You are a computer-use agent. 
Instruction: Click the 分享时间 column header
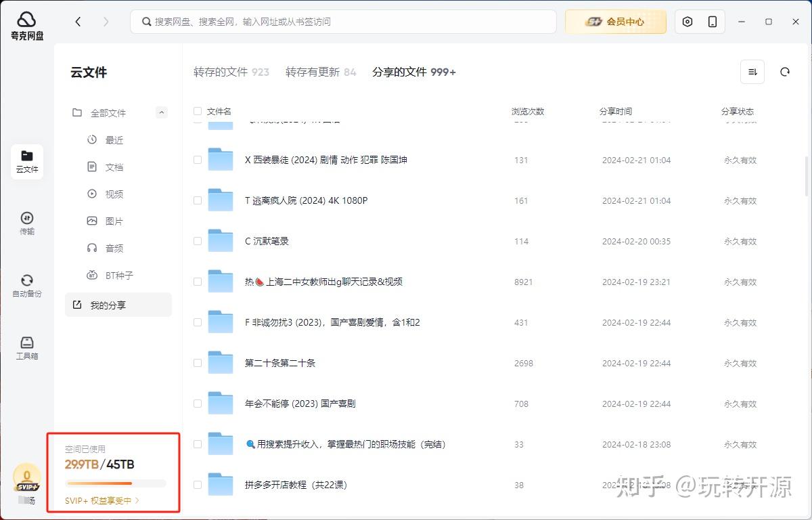[x=616, y=111]
